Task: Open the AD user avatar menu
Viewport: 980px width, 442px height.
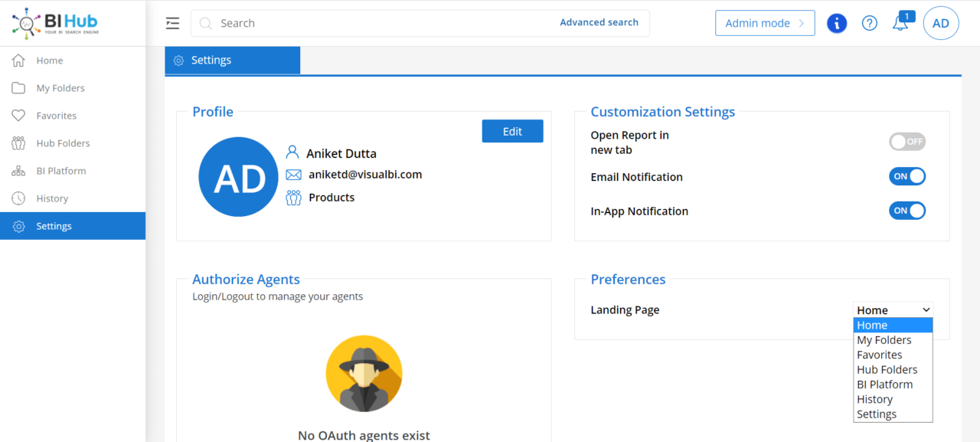Action: coord(941,23)
